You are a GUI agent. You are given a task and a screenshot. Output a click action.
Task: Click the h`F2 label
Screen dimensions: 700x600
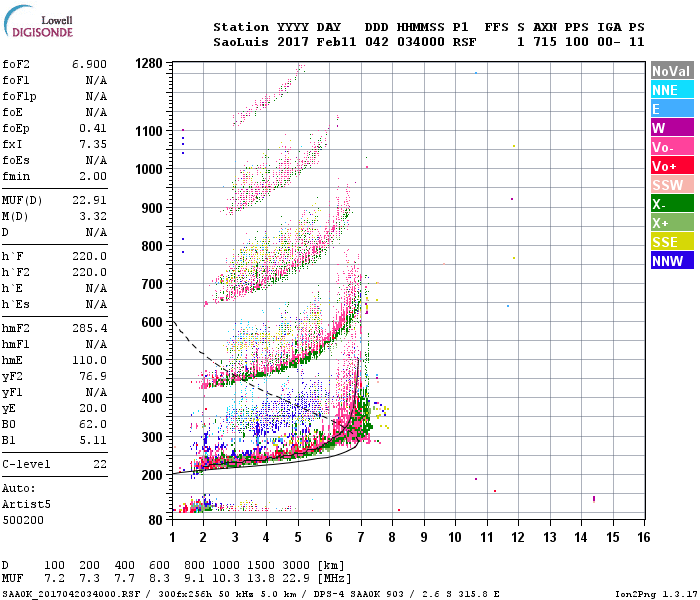[16, 273]
